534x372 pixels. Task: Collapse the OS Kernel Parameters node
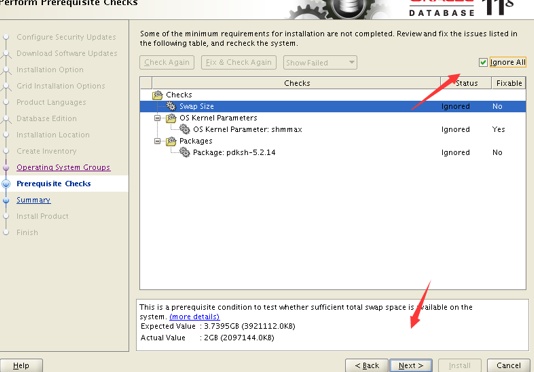coord(157,118)
